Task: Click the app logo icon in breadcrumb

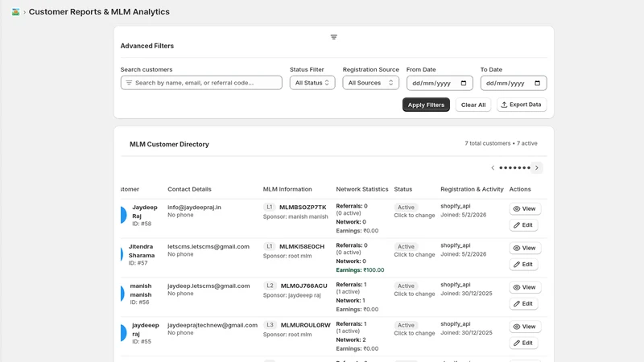Action: (15, 12)
